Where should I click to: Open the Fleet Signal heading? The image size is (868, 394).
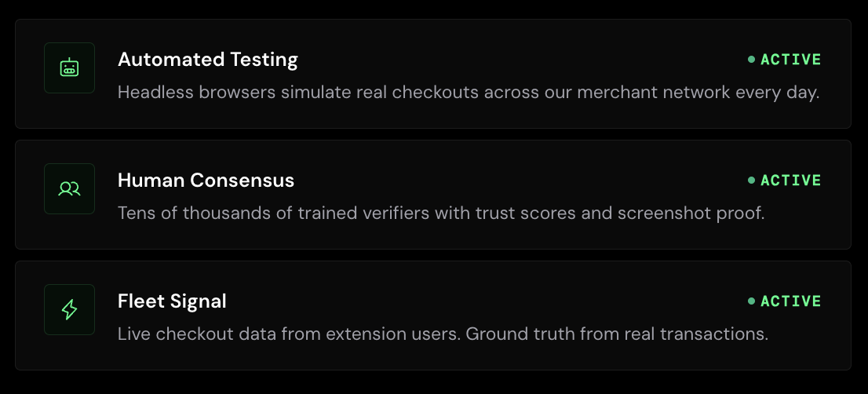point(172,301)
